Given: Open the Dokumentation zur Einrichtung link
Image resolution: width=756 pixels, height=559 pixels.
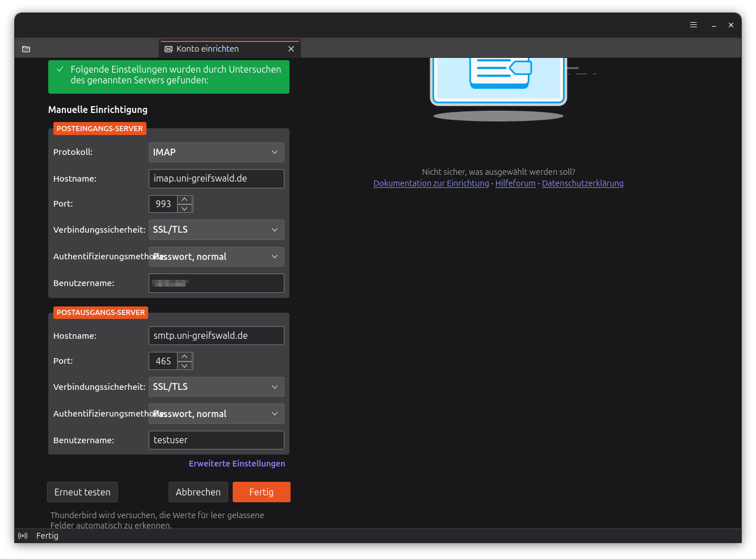Looking at the screenshot, I should [431, 183].
